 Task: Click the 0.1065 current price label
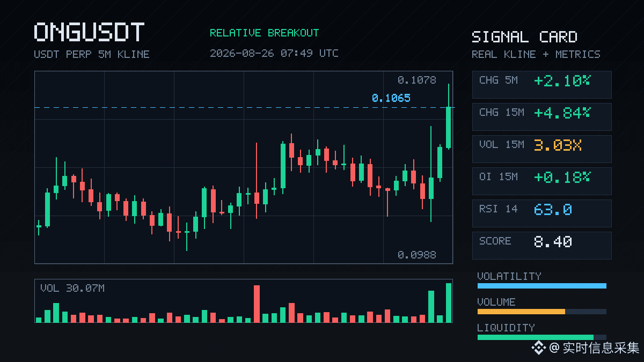point(391,98)
